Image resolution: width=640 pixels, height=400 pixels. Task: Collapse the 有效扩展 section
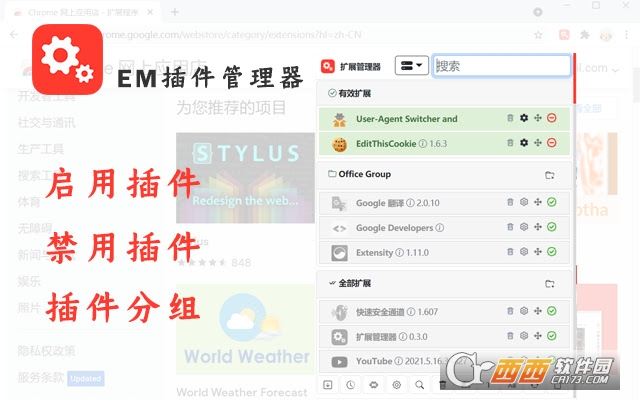(x=332, y=93)
